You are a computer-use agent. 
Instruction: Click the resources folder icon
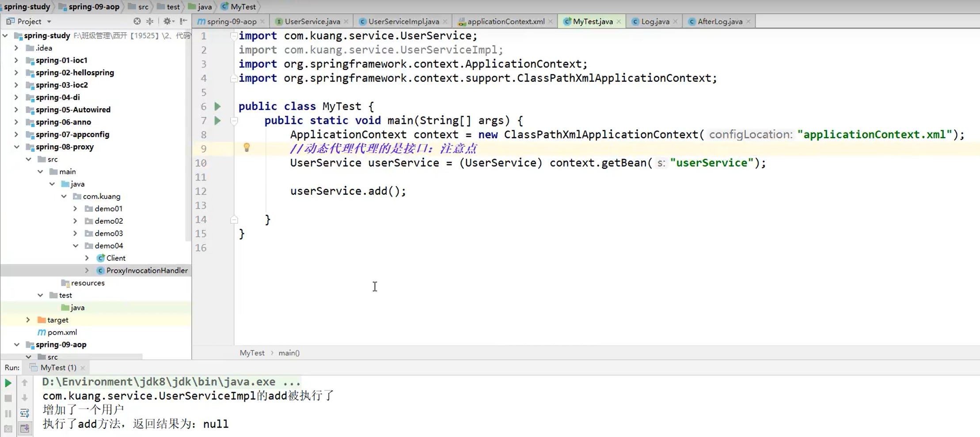click(65, 283)
